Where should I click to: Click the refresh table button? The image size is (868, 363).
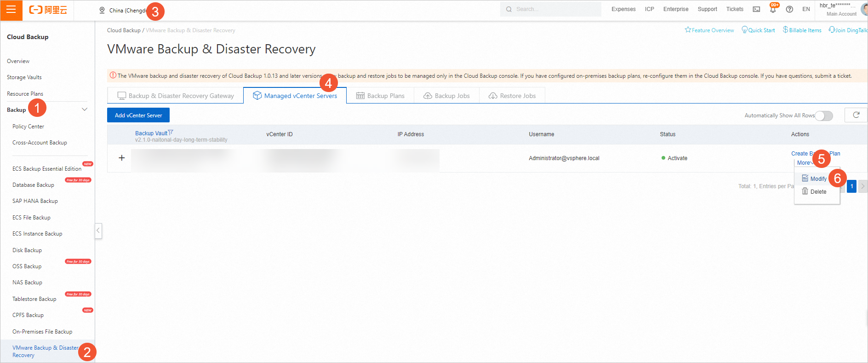tap(856, 115)
